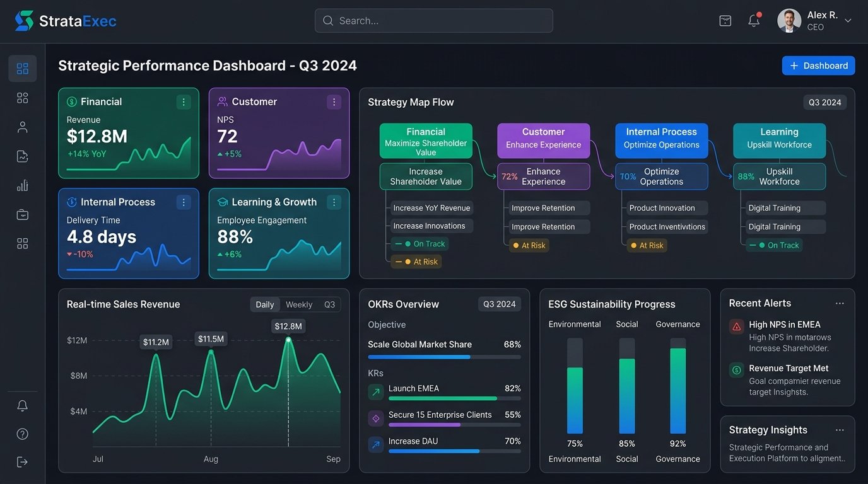Select the Customer Enhance Experience header node
The height and width of the screenshot is (484, 868).
click(x=544, y=141)
